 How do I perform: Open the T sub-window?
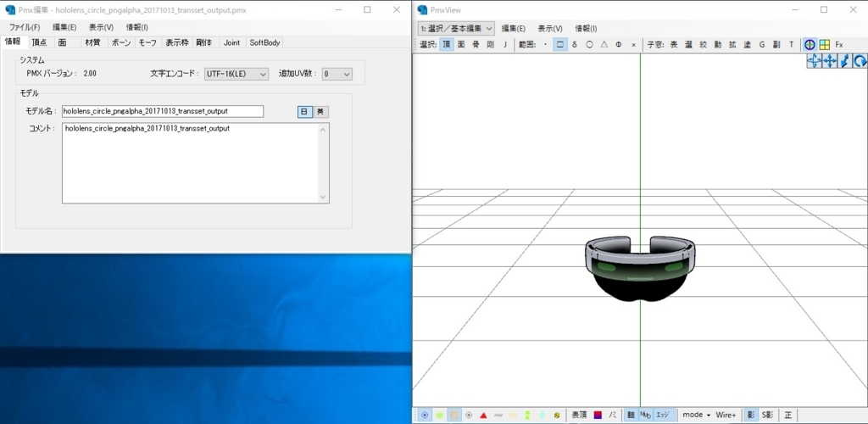click(x=791, y=45)
